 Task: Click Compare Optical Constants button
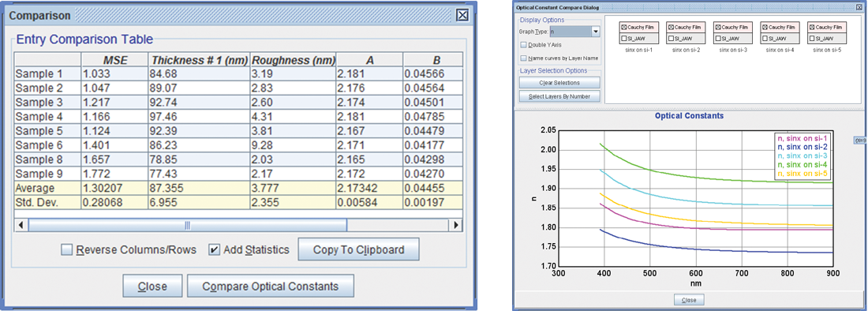tap(270, 286)
